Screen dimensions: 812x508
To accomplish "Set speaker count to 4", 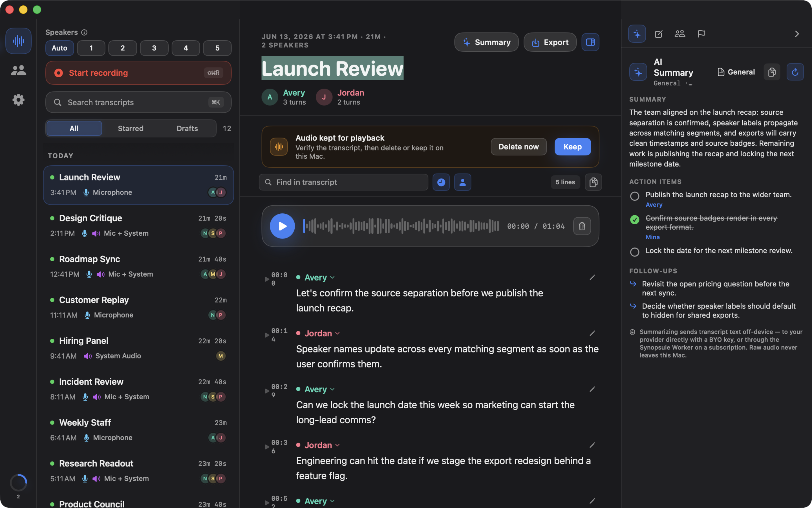I will (x=186, y=48).
